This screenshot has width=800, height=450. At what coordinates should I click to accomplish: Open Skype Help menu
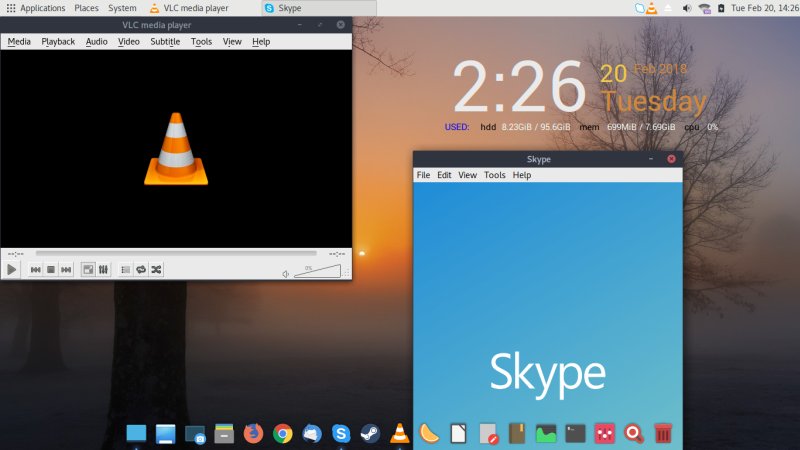pos(521,175)
